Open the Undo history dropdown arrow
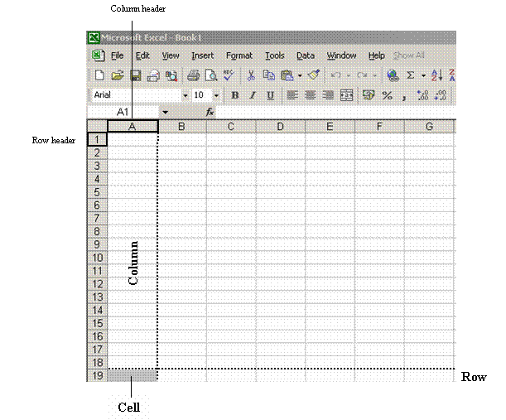This screenshot has height=420, width=506. [x=349, y=76]
